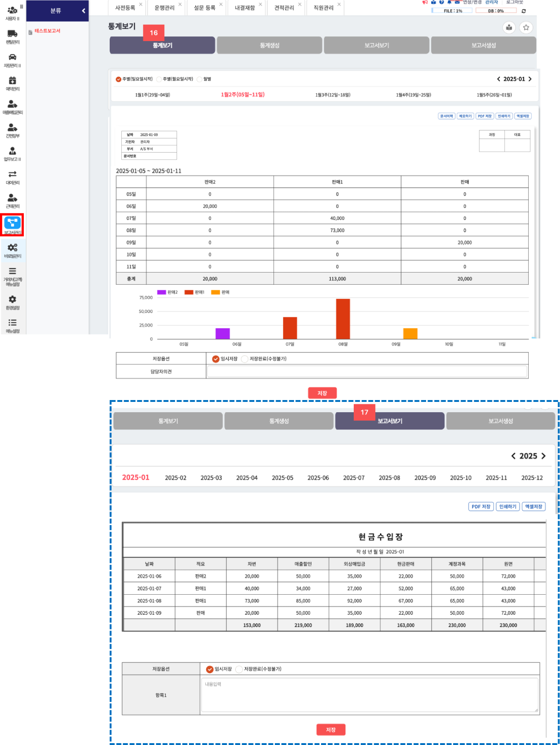Select 임시저장 in the upper statistics panel
This screenshot has height=745, width=560.
point(216,359)
